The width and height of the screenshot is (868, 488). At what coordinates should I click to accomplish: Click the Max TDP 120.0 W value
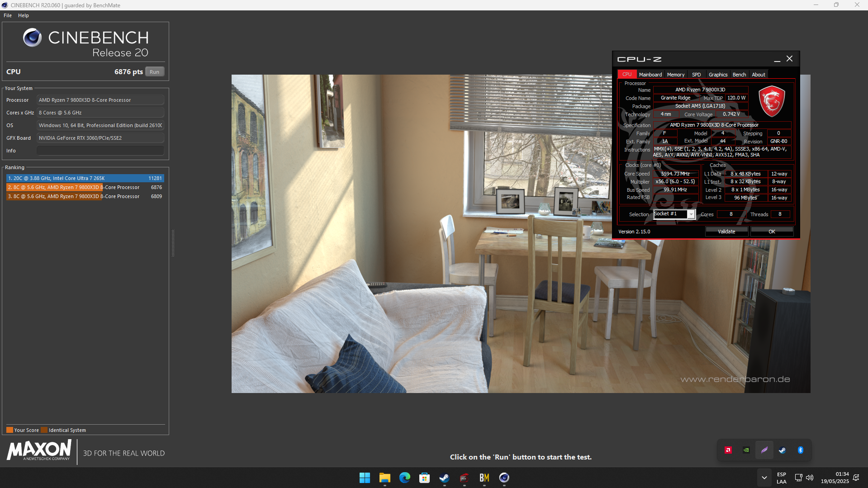pos(736,98)
